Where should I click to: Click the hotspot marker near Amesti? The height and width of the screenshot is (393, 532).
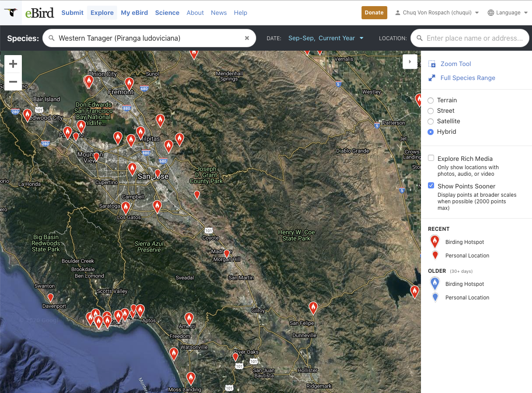click(189, 319)
